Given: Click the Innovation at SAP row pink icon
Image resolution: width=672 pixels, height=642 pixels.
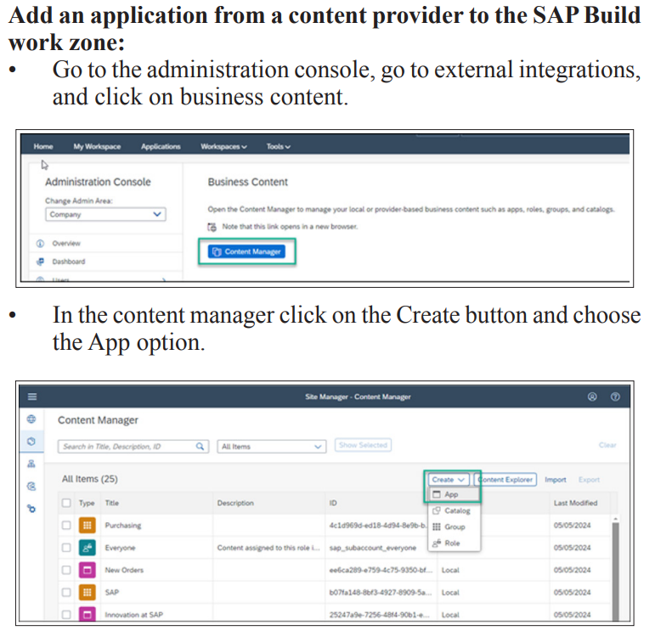Looking at the screenshot, I should [87, 614].
